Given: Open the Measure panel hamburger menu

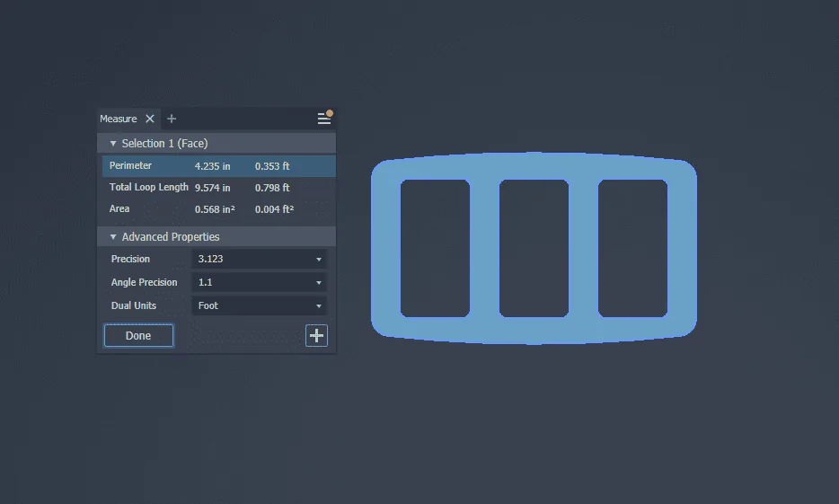Looking at the screenshot, I should (323, 119).
